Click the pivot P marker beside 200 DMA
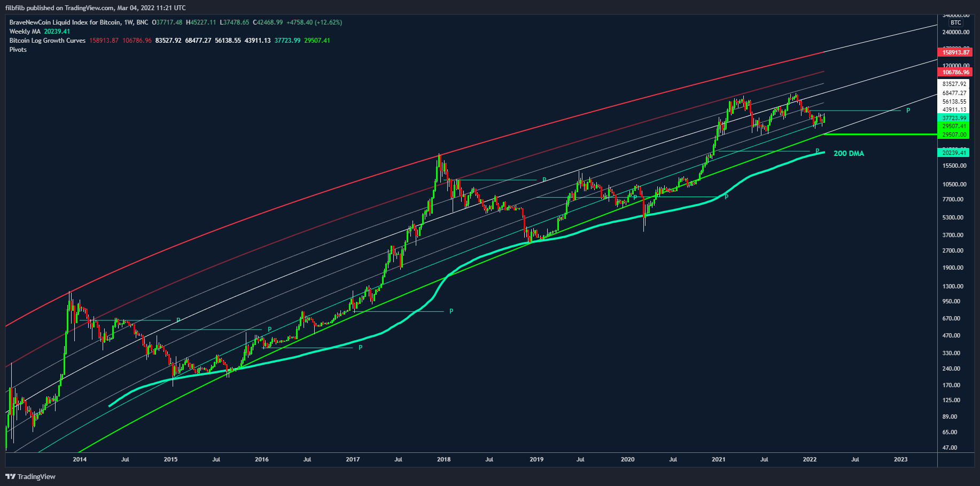The height and width of the screenshot is (486, 980). click(x=817, y=151)
